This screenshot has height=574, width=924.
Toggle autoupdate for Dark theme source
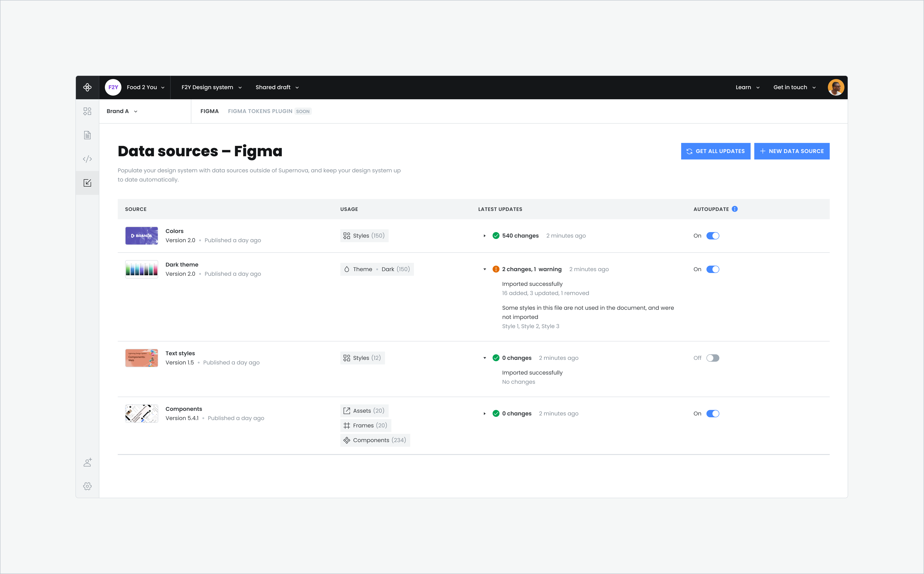tap(713, 269)
